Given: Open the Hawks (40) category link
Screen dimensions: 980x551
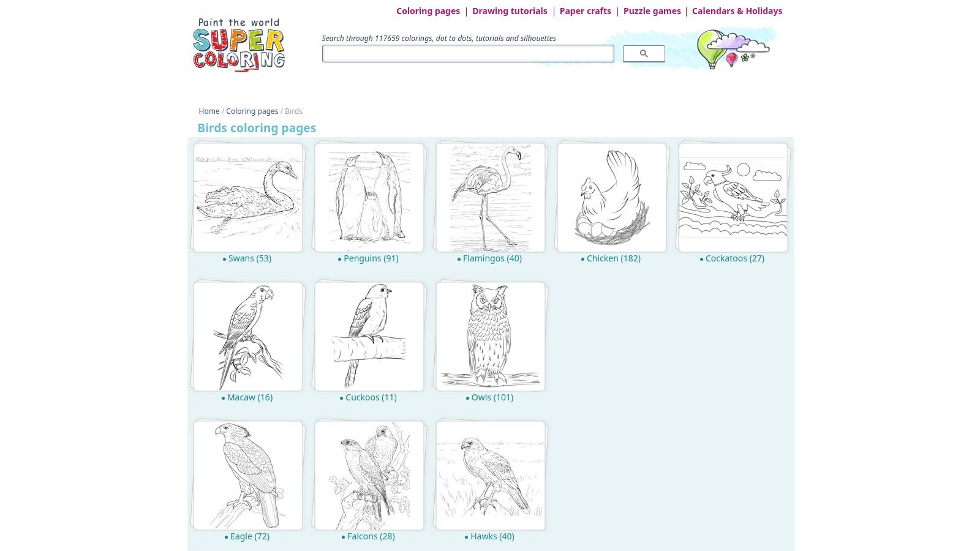Looking at the screenshot, I should point(492,536).
